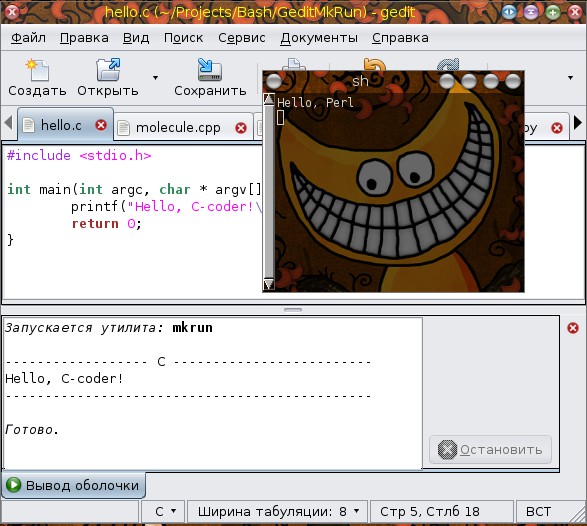Open the Справка menu
This screenshot has height=526, width=587.
pos(400,38)
